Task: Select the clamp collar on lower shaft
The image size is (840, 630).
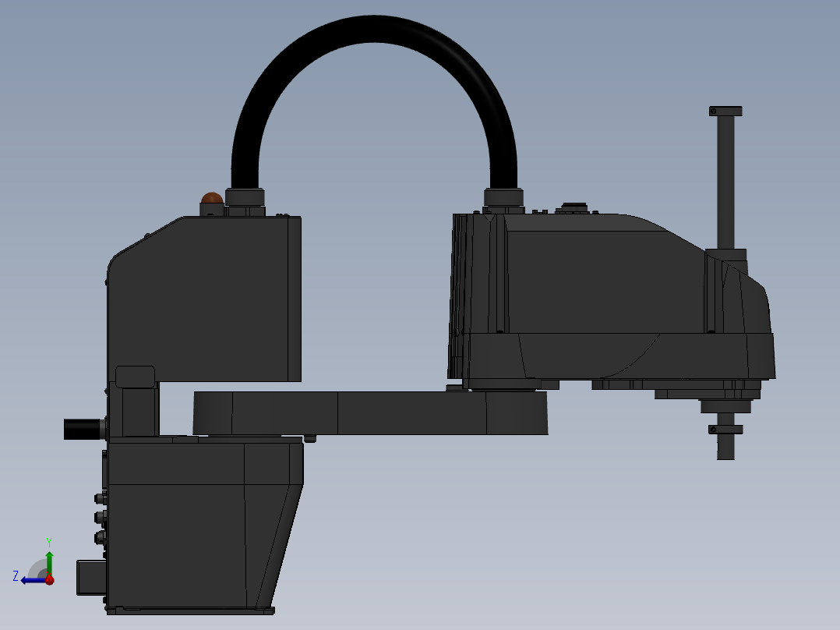Action: pyautogui.click(x=726, y=430)
